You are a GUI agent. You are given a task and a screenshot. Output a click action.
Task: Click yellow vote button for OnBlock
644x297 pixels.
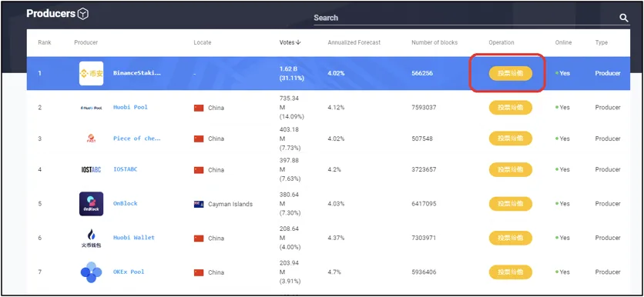511,204
